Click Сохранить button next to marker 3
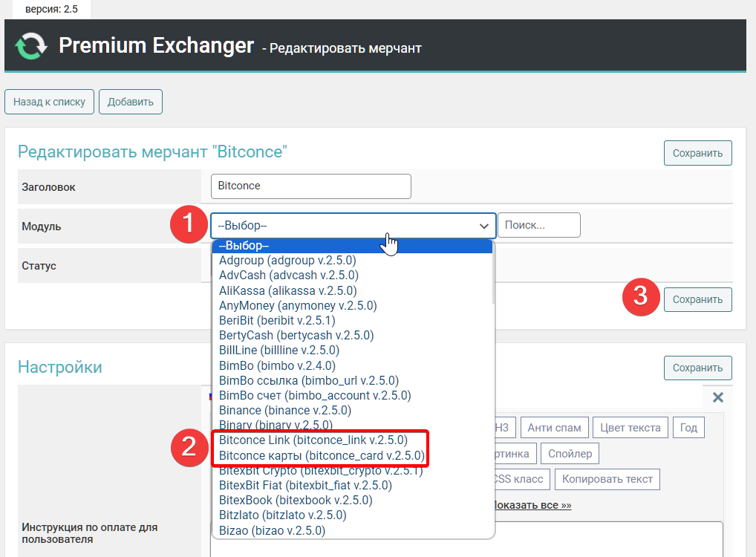Image resolution: width=756 pixels, height=557 pixels. point(697,300)
